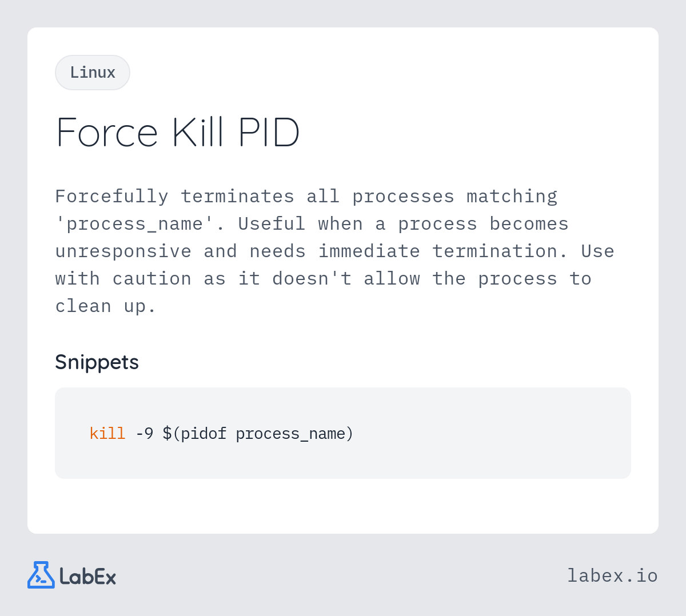Click the $(pidof text in the code
This screenshot has width=686, height=616.
(x=194, y=434)
